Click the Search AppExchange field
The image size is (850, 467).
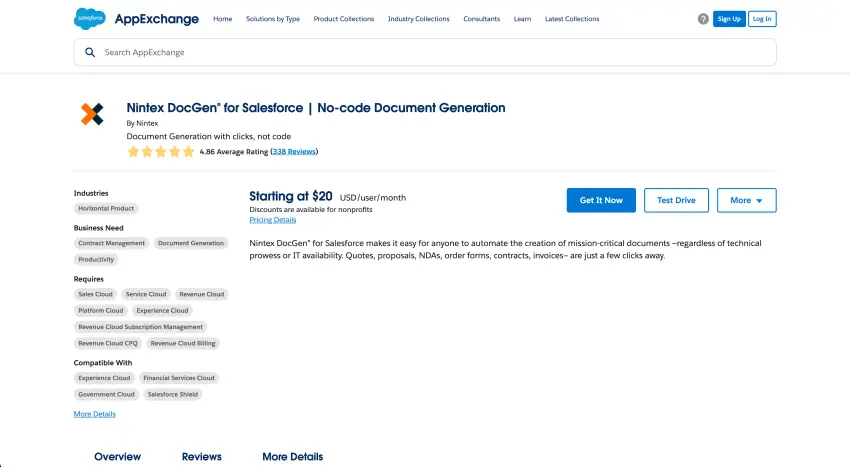(x=430, y=52)
